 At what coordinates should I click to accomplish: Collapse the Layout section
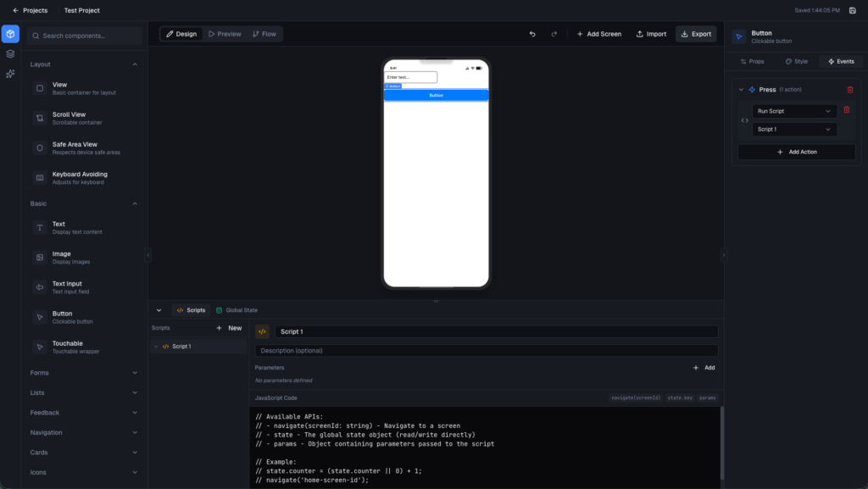[x=135, y=64]
